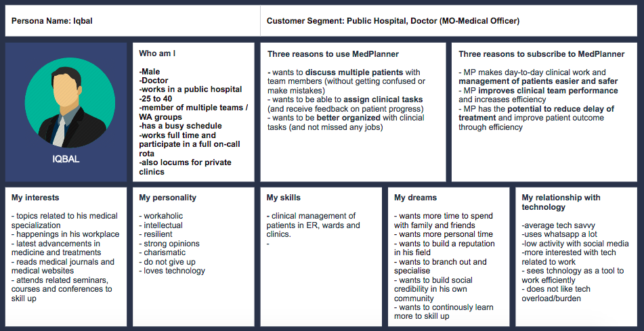Select the My skills card heading

283,198
